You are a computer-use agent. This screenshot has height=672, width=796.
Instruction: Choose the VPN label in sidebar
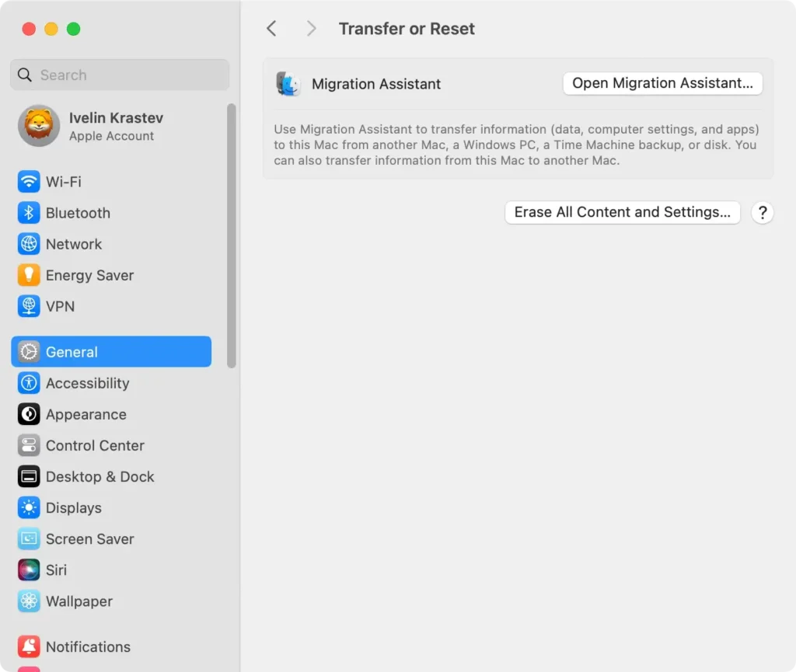click(60, 306)
